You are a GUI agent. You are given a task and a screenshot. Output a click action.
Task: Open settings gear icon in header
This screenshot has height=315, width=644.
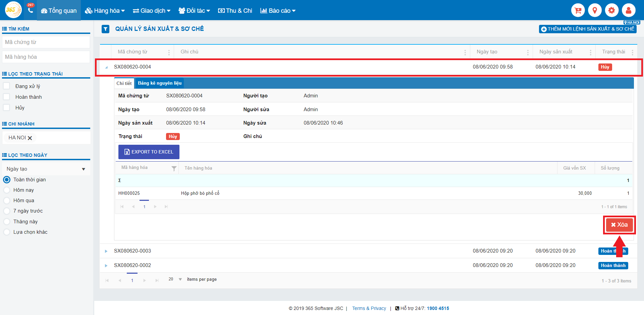[x=611, y=10]
